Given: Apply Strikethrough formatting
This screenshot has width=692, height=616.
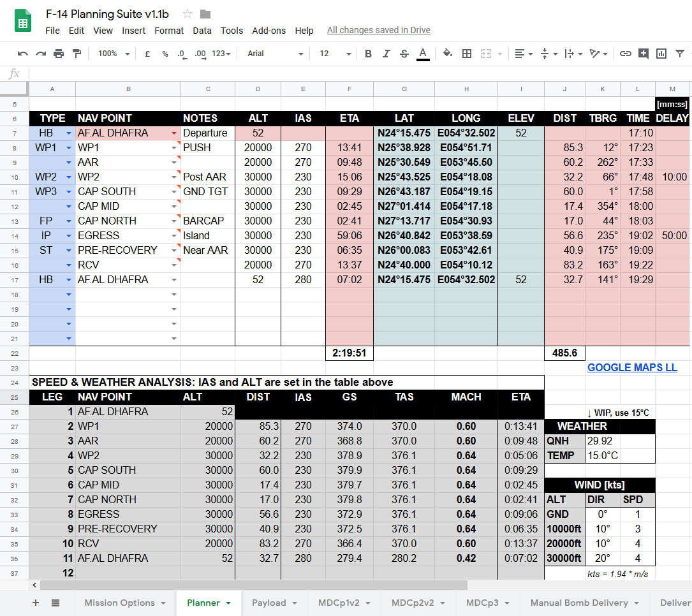Looking at the screenshot, I should click(404, 54).
